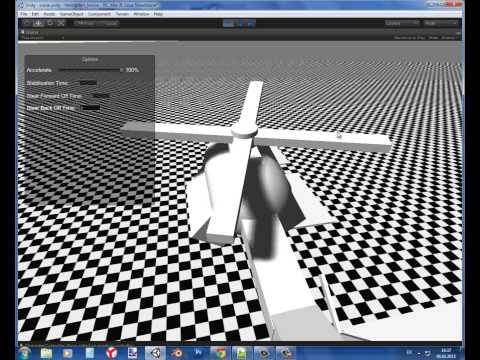Open the last taskbar app icon

(x=286, y=353)
